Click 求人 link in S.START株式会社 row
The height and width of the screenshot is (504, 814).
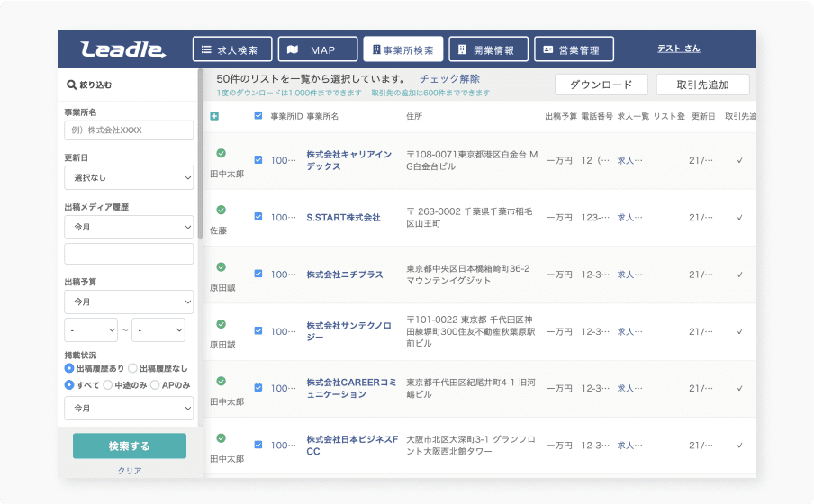pyautogui.click(x=629, y=218)
